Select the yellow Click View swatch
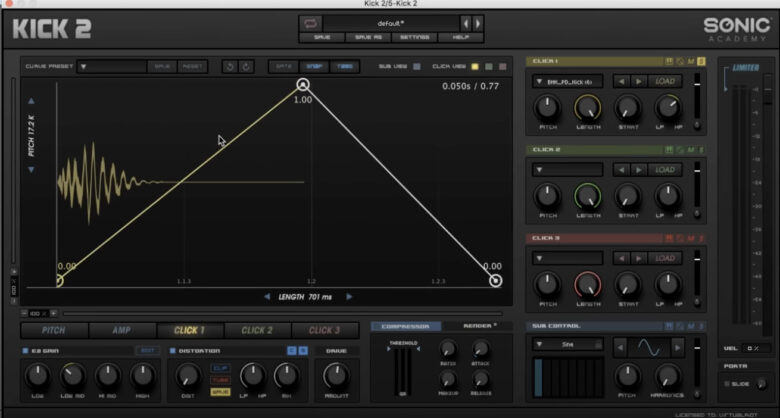This screenshot has width=780, height=418. 475,66
